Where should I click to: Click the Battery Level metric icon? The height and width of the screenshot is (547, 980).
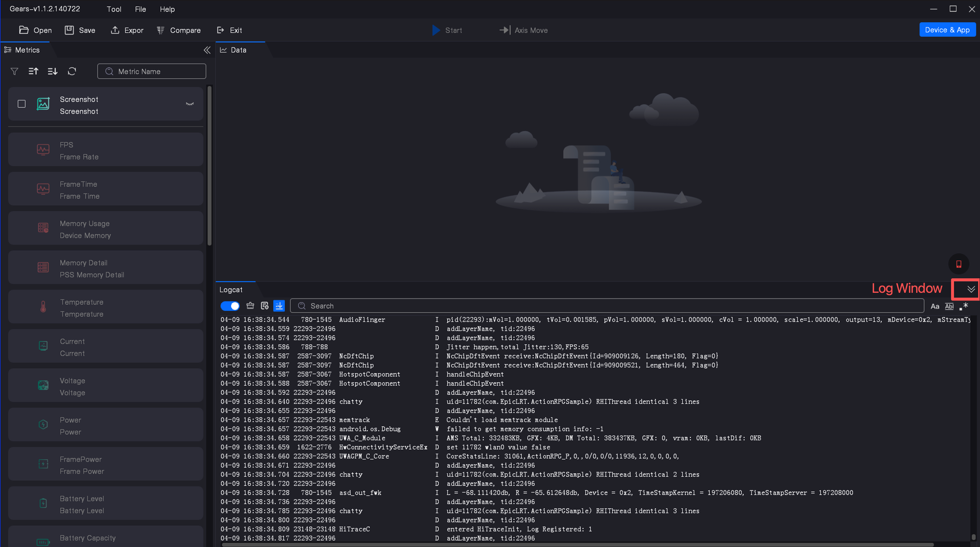(x=43, y=503)
